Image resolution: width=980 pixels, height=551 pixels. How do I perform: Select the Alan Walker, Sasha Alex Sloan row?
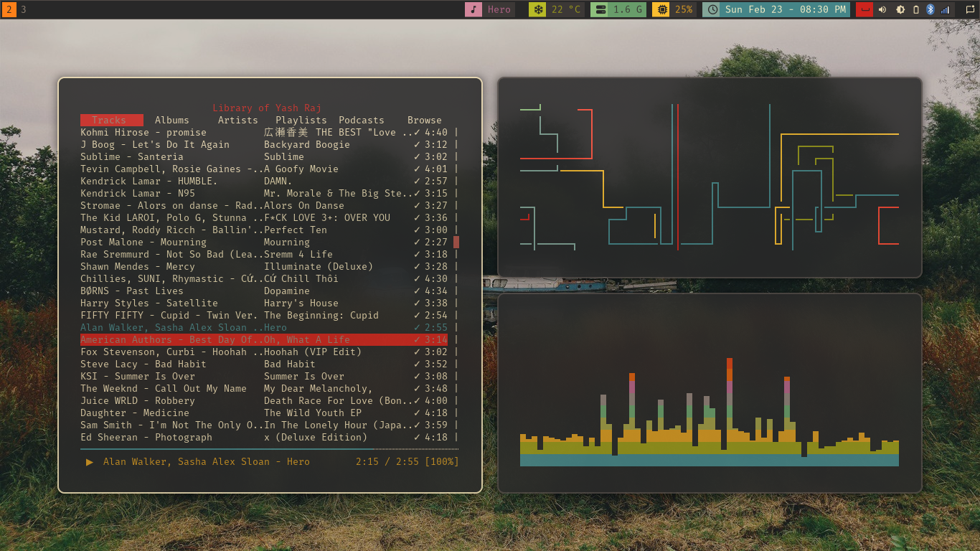pos(264,327)
